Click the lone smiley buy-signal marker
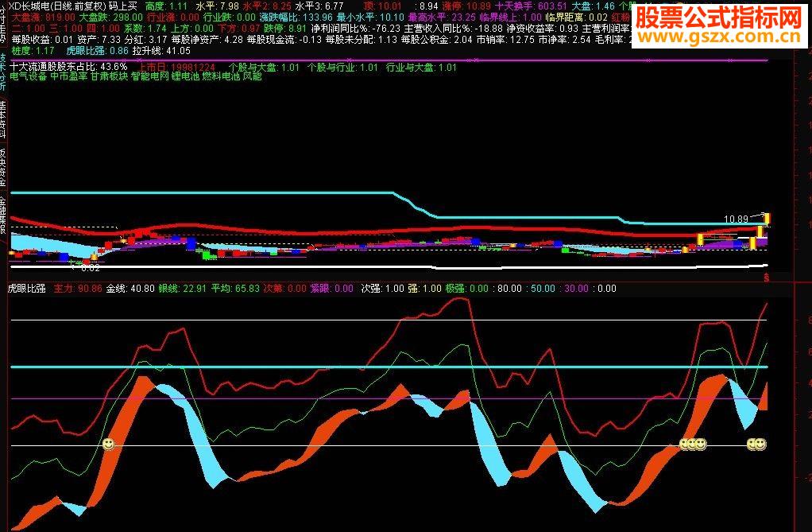812x532 pixels. 108,445
